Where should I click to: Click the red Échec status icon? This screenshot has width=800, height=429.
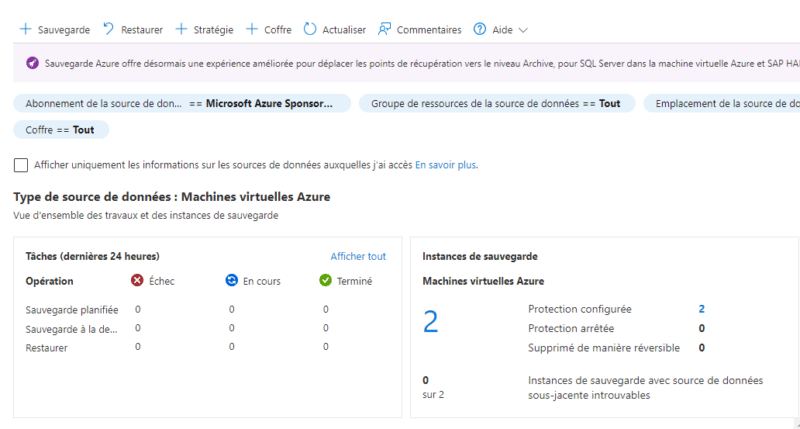pos(137,280)
